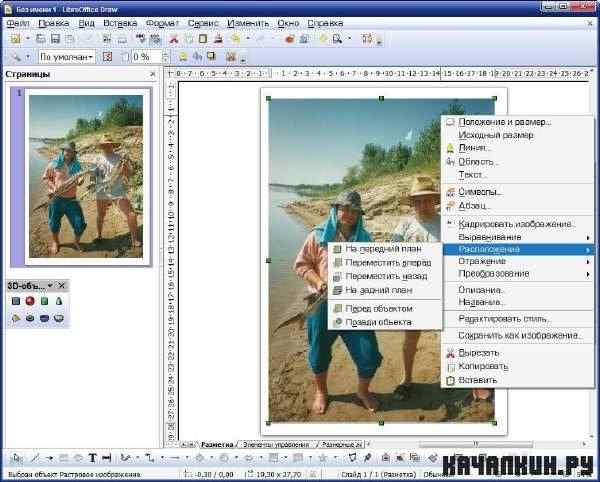Select the 3D Torus shape
This screenshot has height=482, width=600.
coord(30,318)
